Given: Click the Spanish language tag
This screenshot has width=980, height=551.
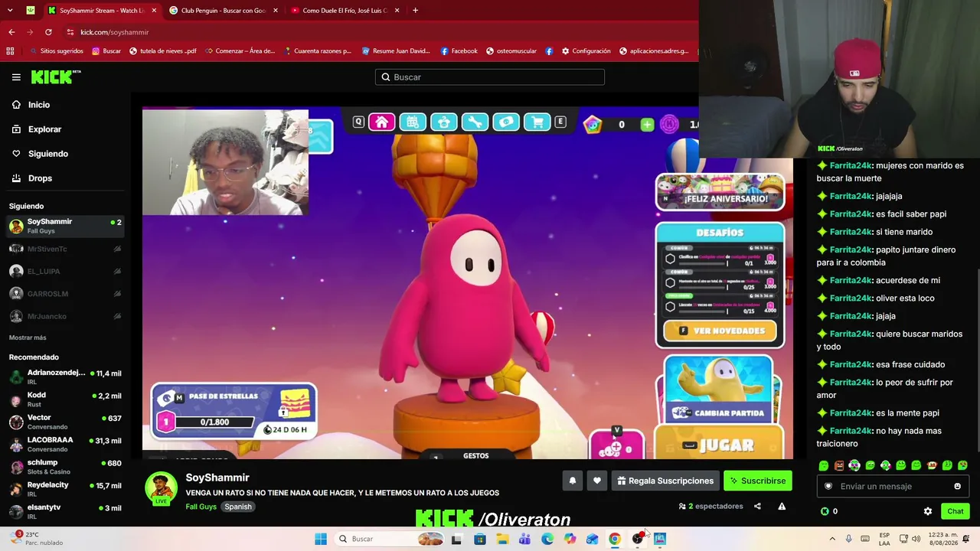Looking at the screenshot, I should tap(238, 507).
